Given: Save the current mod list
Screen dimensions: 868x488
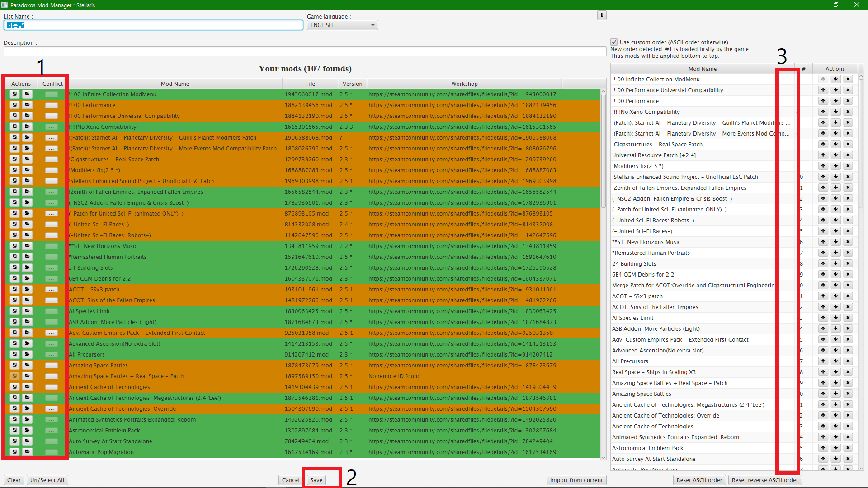Looking at the screenshot, I should [316, 480].
